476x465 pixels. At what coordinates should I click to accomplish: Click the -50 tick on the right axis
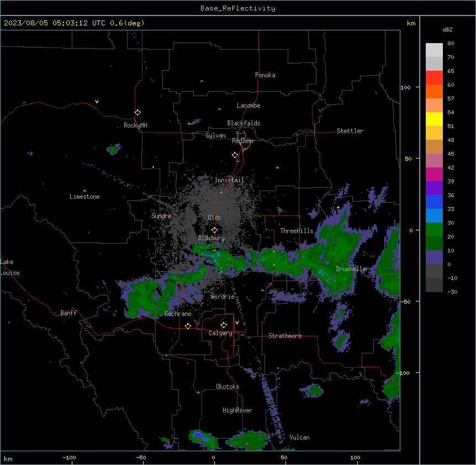tap(406, 302)
